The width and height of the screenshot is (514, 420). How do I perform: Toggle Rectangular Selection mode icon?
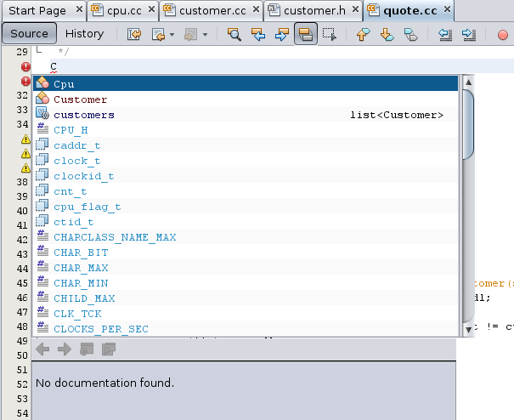coord(330,35)
